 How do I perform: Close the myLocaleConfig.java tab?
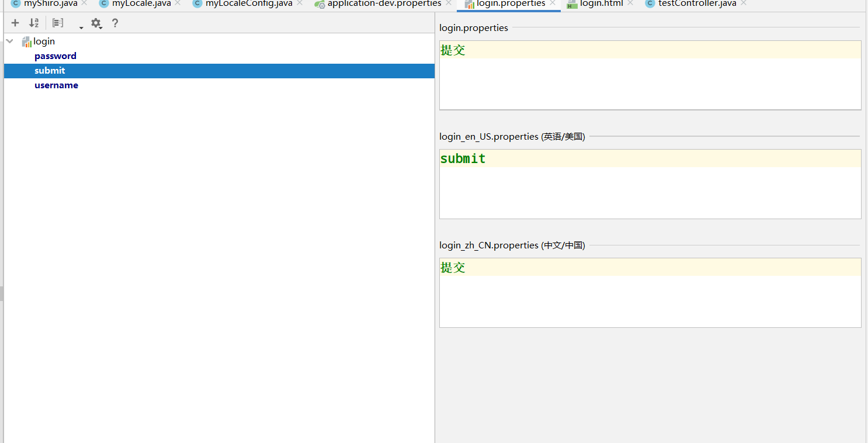[300, 3]
